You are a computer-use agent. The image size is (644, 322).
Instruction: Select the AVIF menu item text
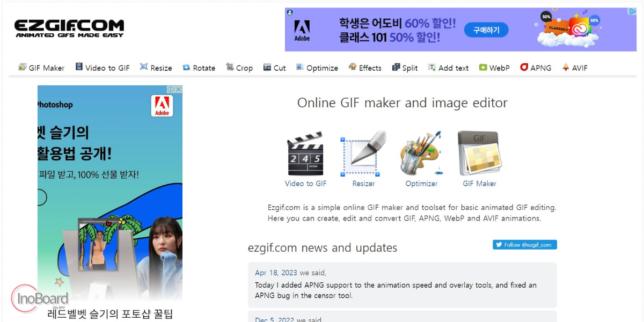click(580, 68)
